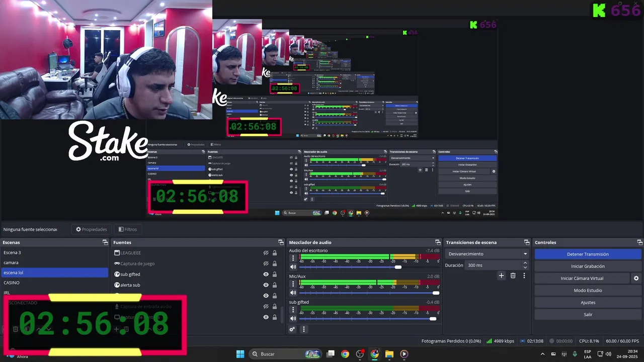Select the CASINO scene
The height and width of the screenshot is (362, 644).
[x=54, y=283]
